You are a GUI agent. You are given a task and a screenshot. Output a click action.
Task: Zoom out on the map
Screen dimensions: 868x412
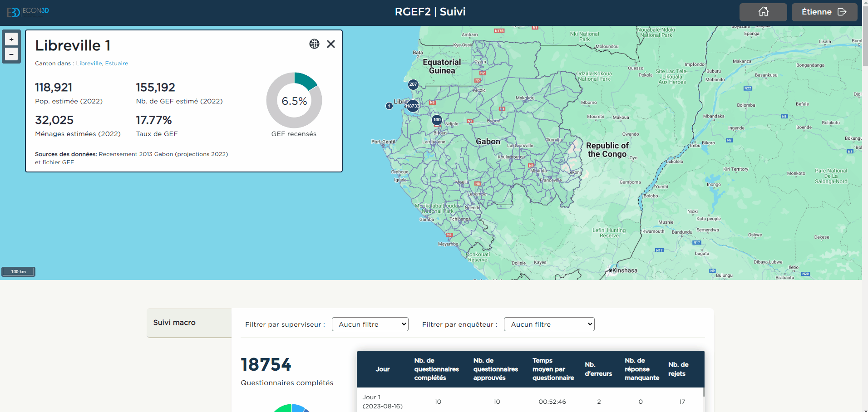pos(11,54)
